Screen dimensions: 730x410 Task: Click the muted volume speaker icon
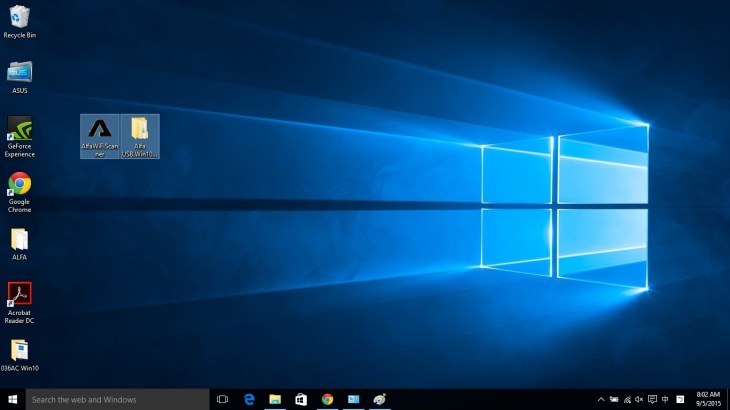639,399
